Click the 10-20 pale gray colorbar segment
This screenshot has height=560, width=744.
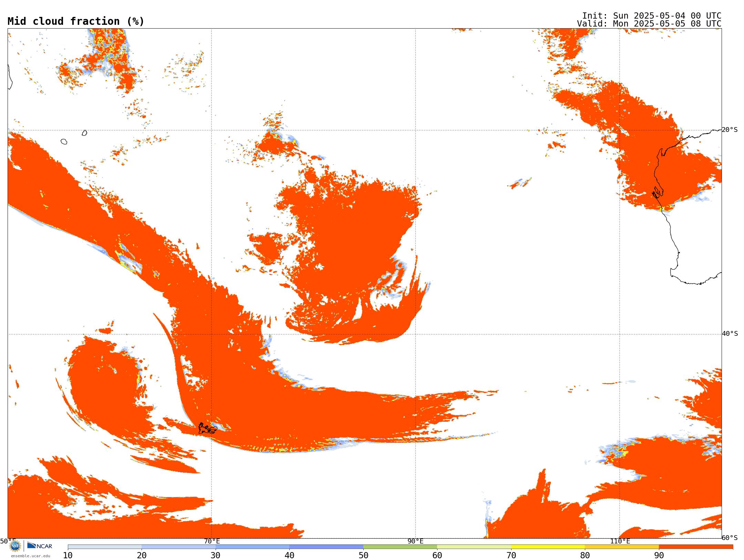pos(105,547)
